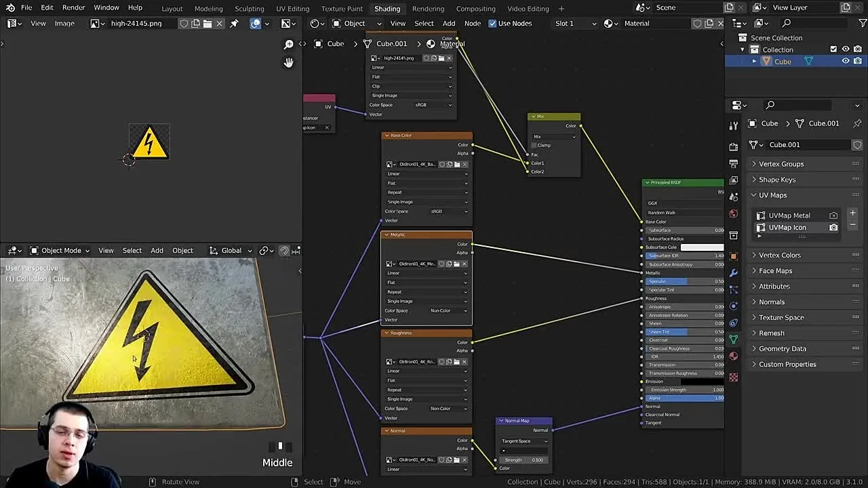
Task: Switch to the Texture Paint workspace tab
Action: coord(342,8)
